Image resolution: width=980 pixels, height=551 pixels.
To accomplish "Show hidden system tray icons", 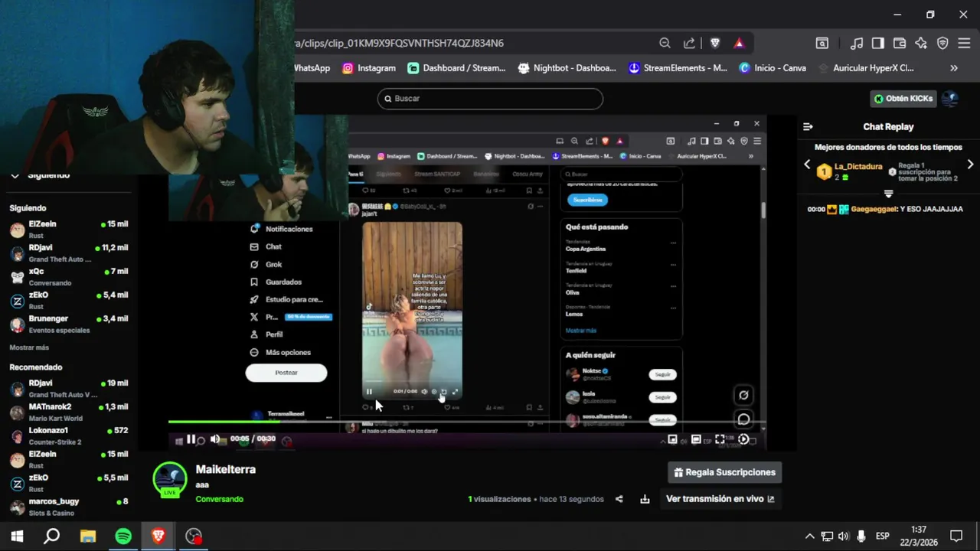I will tap(810, 536).
